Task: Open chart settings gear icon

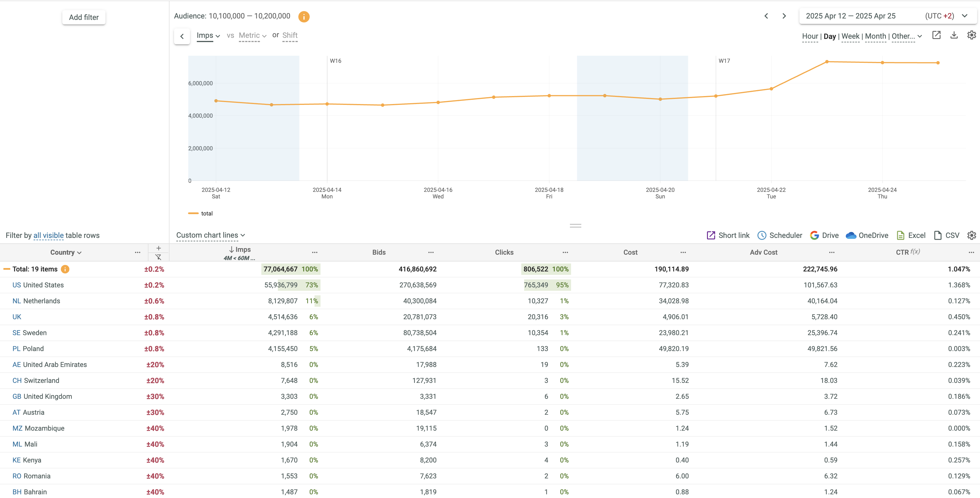Action: (971, 35)
